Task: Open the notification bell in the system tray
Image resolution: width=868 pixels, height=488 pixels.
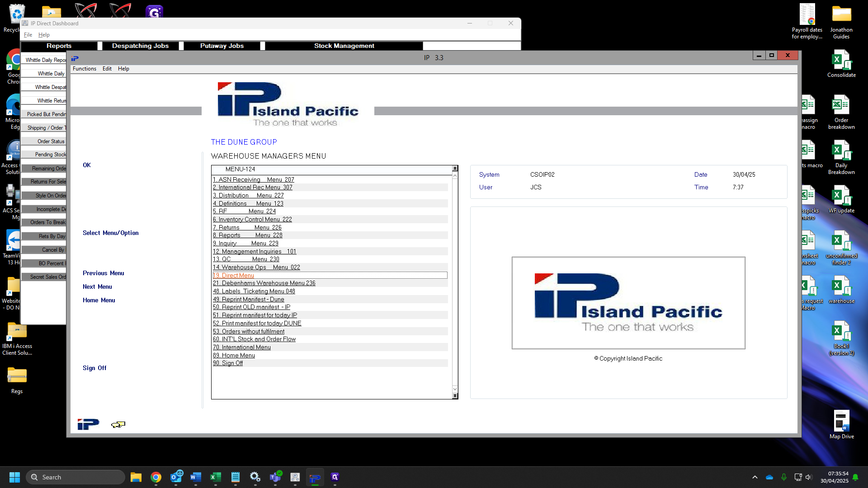Action: (x=855, y=477)
